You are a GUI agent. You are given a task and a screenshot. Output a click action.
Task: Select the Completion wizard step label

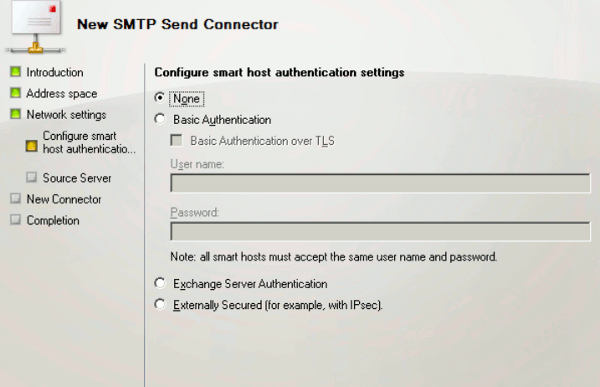53,220
